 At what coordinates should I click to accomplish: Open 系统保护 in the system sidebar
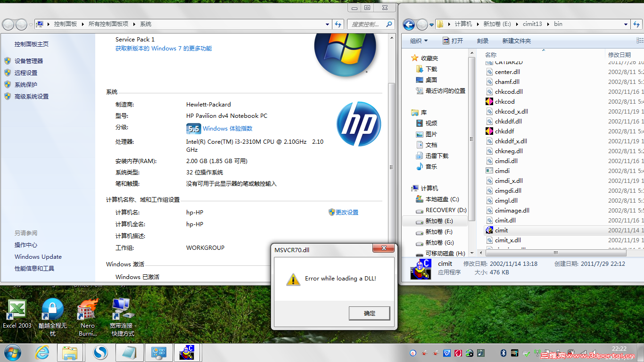pos(26,84)
